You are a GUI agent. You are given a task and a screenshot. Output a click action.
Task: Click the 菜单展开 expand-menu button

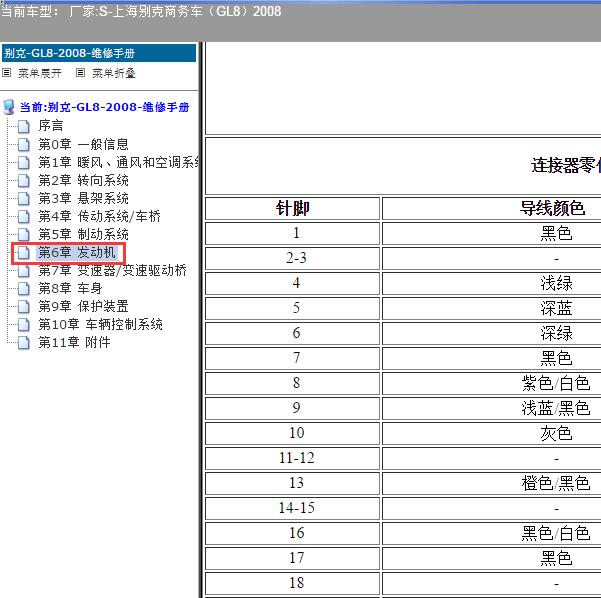click(39, 73)
